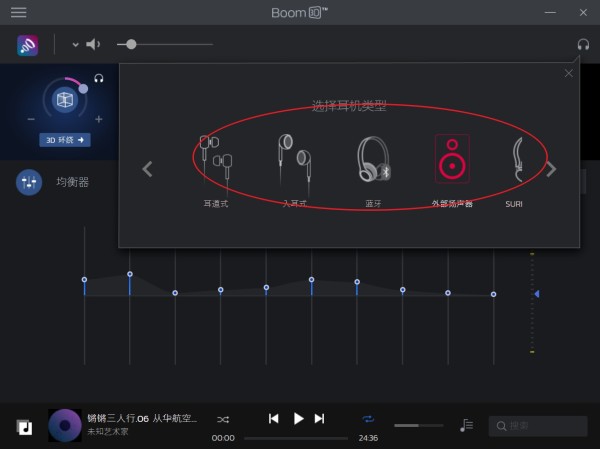
Task: Select the 外部扬声器 speaker type
Action: pos(452,170)
